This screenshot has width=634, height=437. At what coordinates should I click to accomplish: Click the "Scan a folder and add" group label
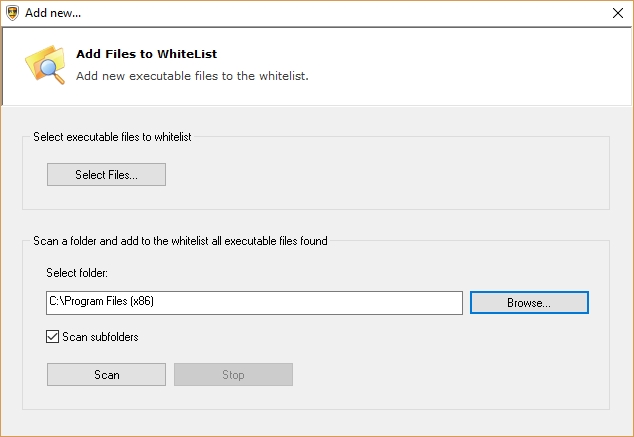coord(180,240)
